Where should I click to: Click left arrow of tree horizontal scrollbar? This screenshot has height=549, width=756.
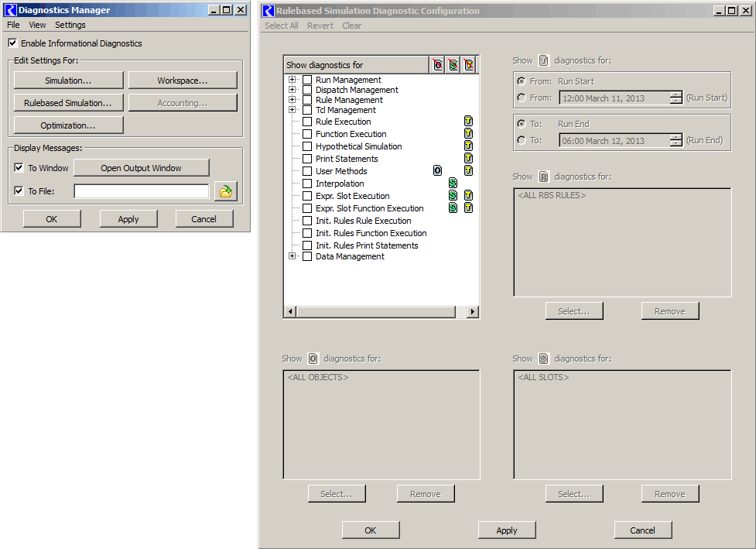(289, 311)
